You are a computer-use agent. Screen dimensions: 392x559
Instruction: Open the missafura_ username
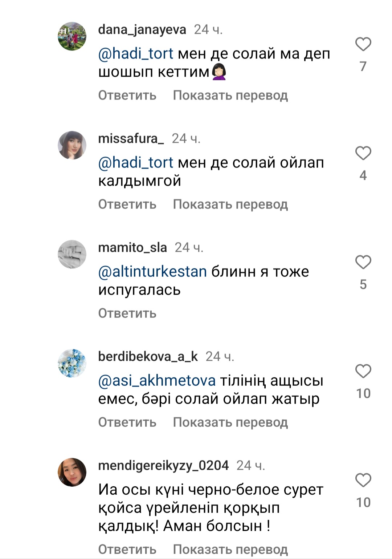pyautogui.click(x=131, y=138)
